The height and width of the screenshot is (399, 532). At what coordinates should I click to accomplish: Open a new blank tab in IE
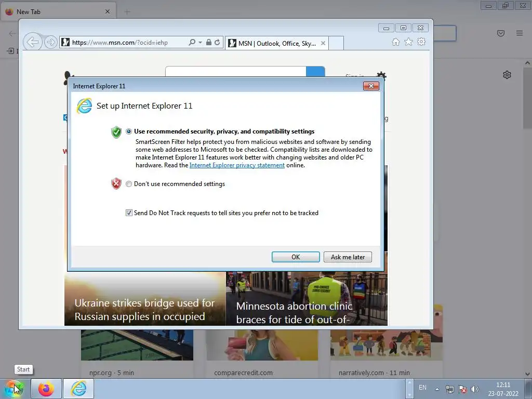coord(336,43)
